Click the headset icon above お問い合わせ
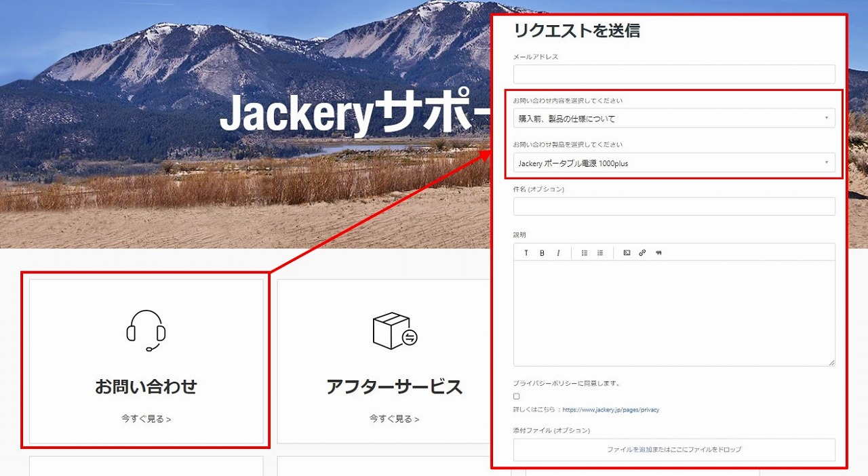868x476 pixels. pyautogui.click(x=146, y=330)
